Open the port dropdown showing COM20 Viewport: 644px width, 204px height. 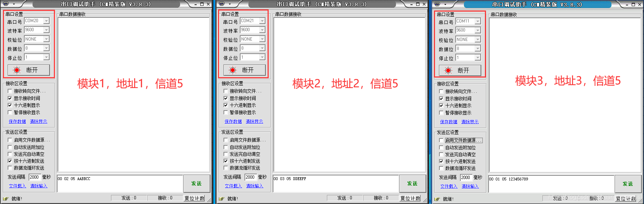tap(46, 21)
